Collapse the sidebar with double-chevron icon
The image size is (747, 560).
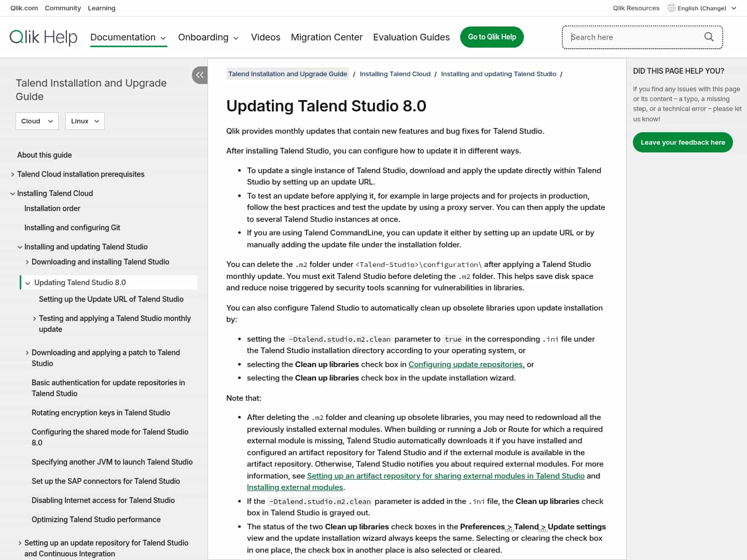(x=199, y=75)
